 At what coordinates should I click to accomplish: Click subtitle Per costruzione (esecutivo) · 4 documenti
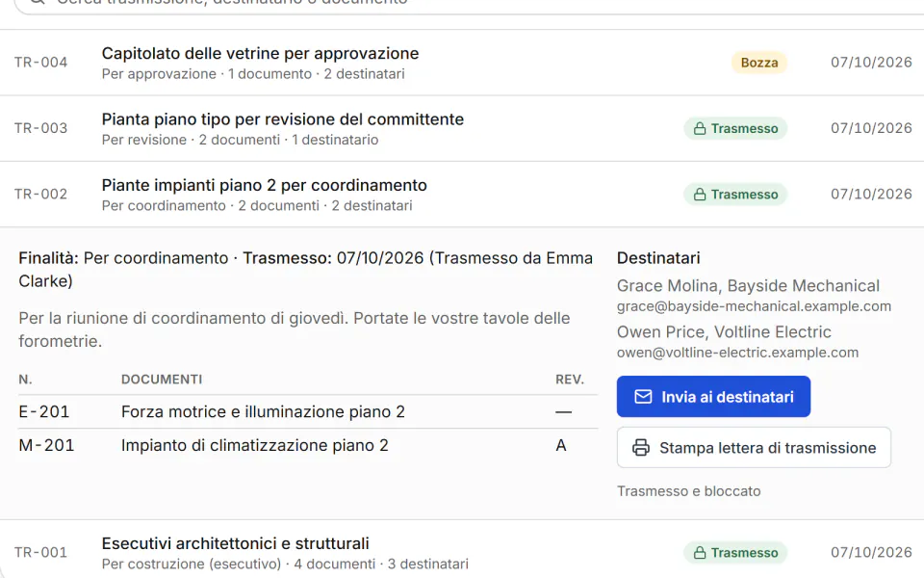tap(285, 565)
